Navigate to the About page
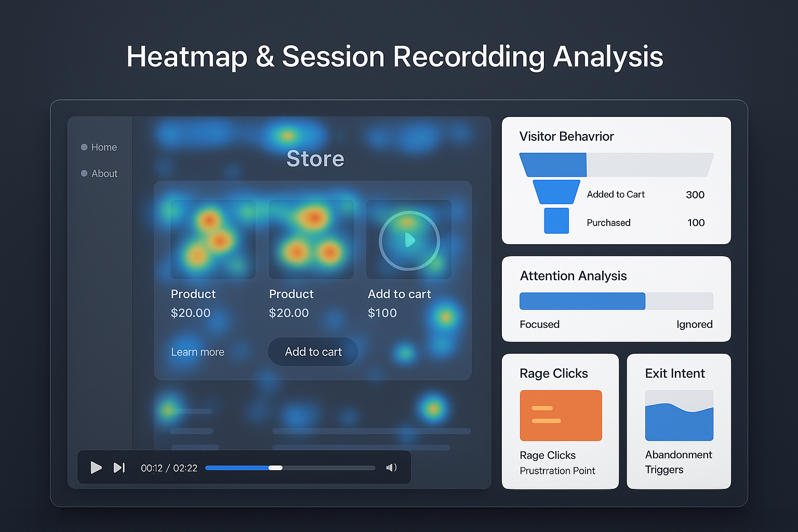 (x=104, y=174)
